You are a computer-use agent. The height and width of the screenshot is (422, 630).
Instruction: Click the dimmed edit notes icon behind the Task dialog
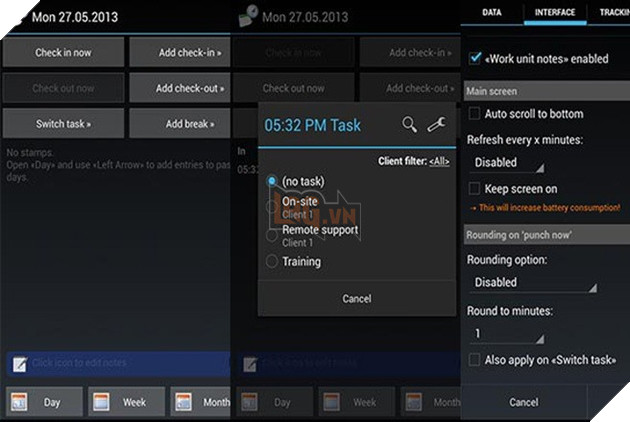[x=250, y=363]
